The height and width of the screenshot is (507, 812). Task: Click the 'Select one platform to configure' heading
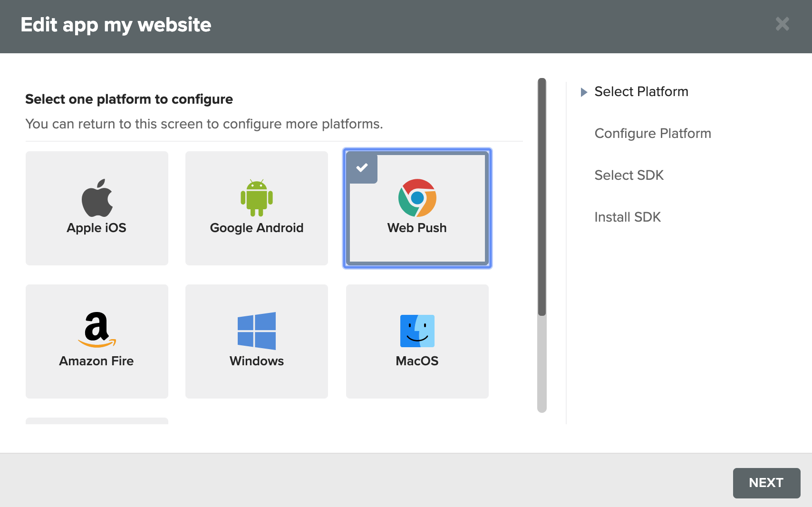(x=129, y=99)
